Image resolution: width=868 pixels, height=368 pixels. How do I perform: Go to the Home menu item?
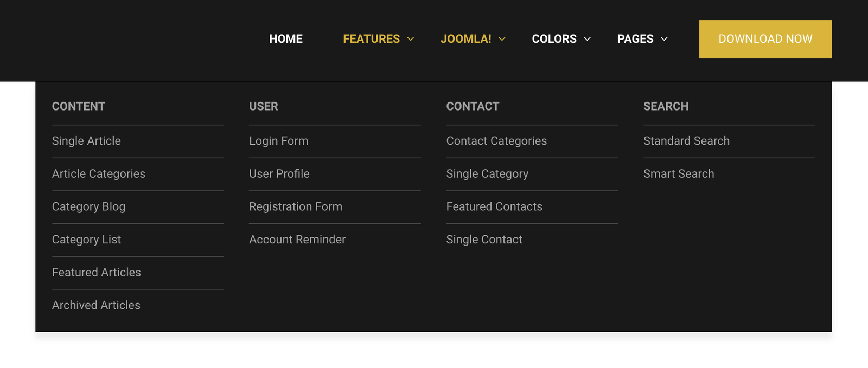pyautogui.click(x=286, y=39)
